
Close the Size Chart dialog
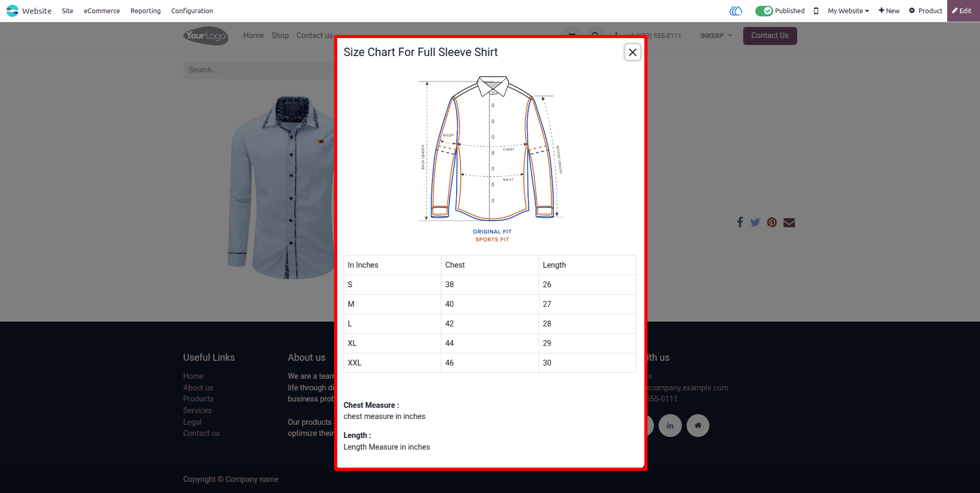(x=632, y=52)
